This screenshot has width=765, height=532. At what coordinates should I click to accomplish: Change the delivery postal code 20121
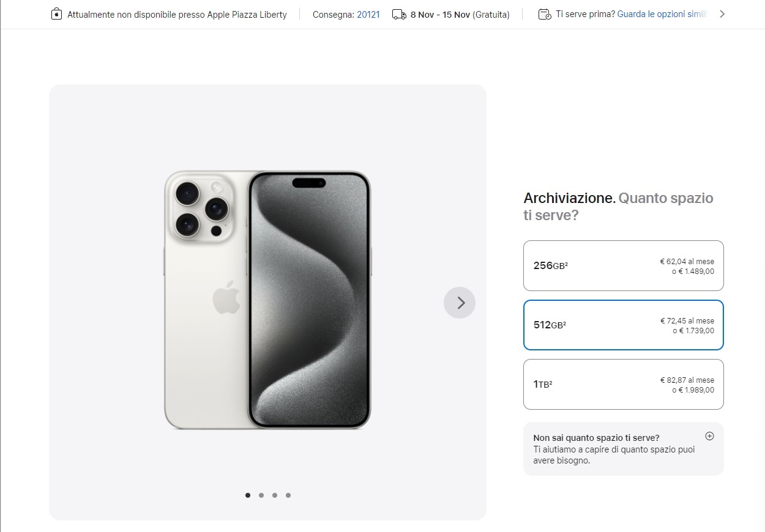[x=368, y=14]
